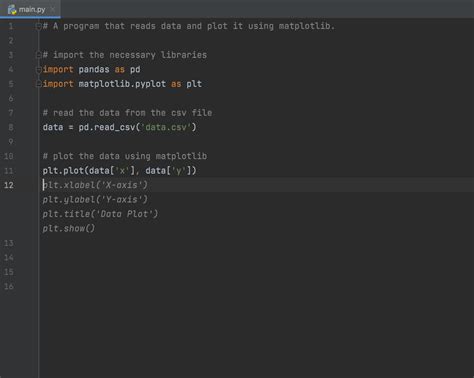
Task: Click the 'data' variable on line 8
Action: 53,127
